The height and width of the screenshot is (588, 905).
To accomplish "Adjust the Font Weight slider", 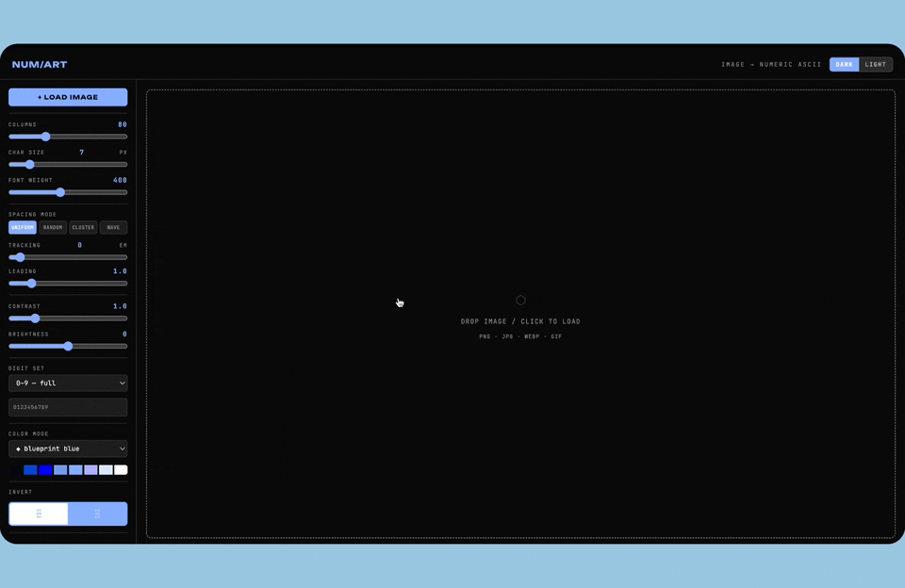I will coord(68,192).
